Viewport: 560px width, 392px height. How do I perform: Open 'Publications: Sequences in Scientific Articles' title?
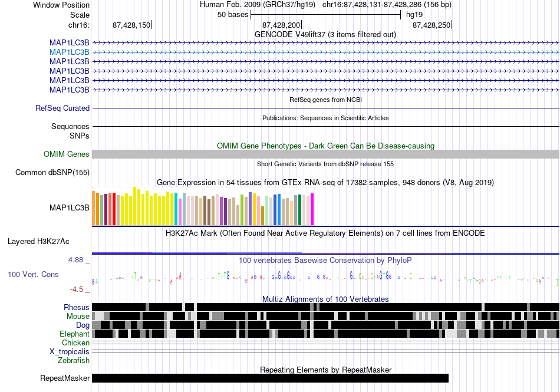click(x=325, y=118)
